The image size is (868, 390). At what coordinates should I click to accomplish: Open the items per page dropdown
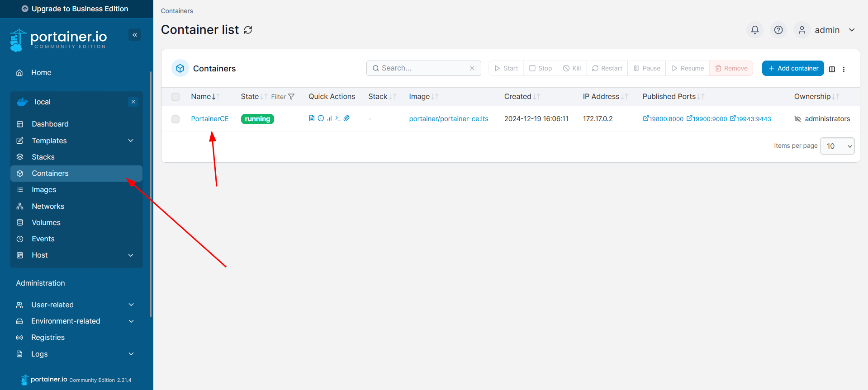(x=837, y=146)
